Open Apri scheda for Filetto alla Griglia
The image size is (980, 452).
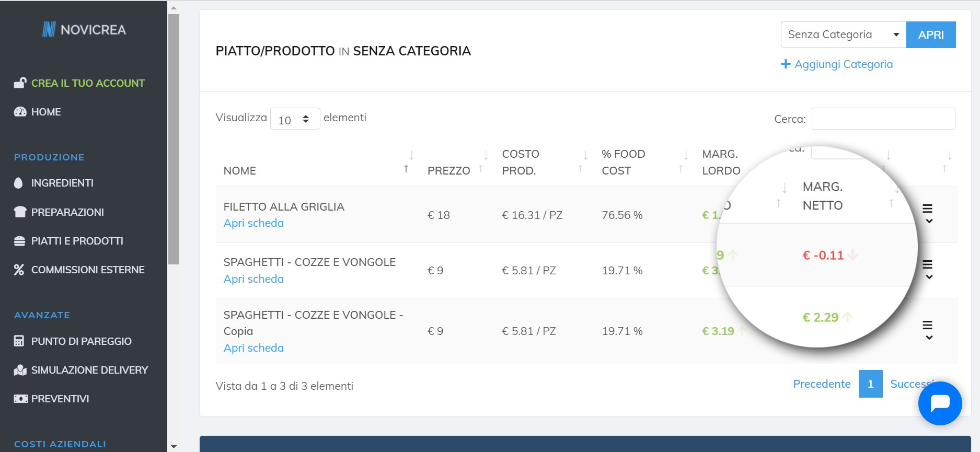click(253, 223)
